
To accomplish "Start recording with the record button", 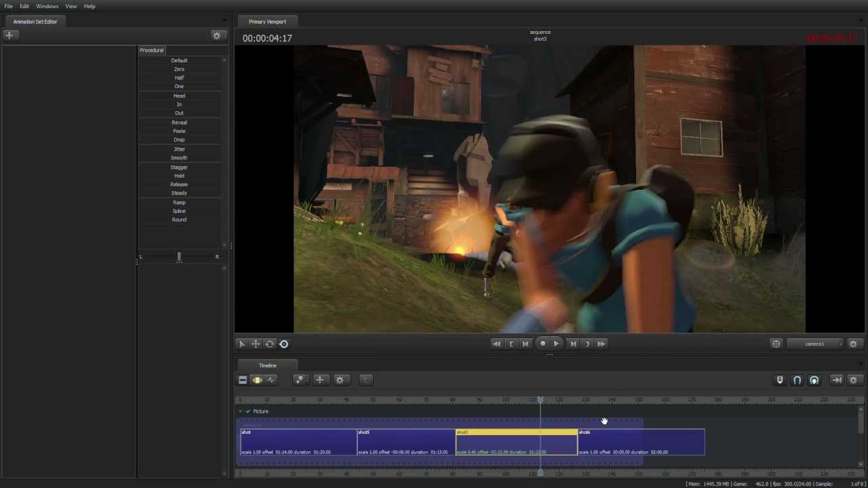I will click(x=542, y=344).
